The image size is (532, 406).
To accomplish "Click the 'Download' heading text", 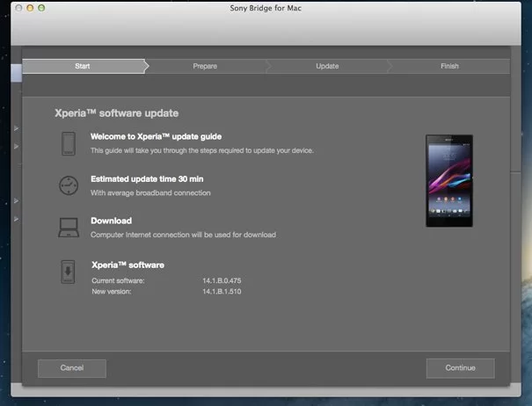I will pyautogui.click(x=112, y=221).
